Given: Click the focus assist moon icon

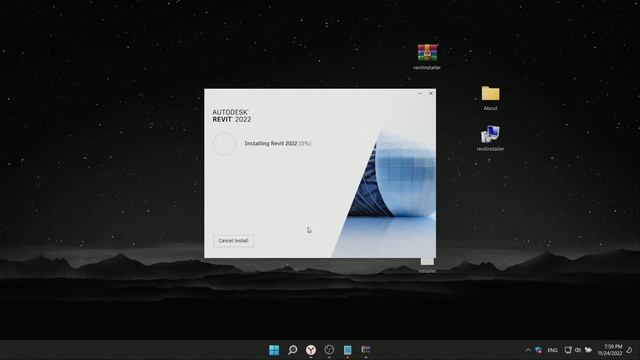Looking at the screenshot, I should pyautogui.click(x=630, y=350).
